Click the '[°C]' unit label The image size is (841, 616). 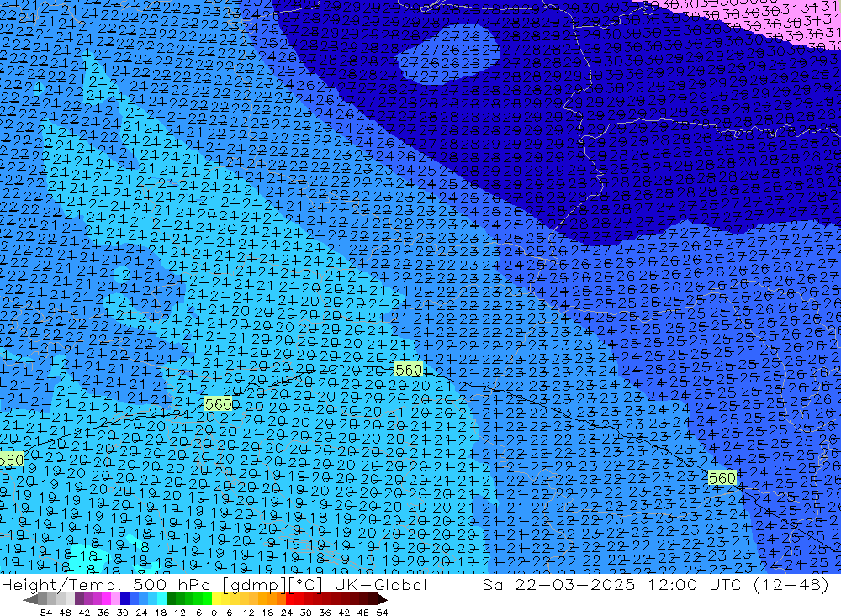click(x=305, y=584)
